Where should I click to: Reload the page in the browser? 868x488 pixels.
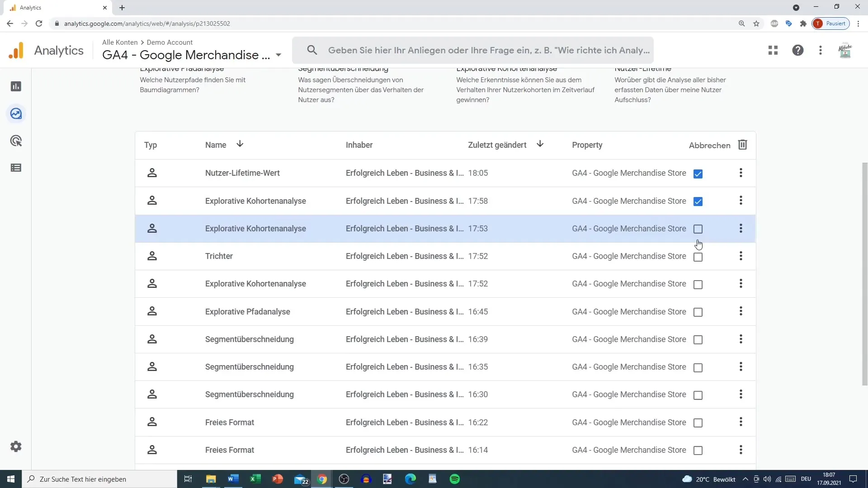(39, 23)
